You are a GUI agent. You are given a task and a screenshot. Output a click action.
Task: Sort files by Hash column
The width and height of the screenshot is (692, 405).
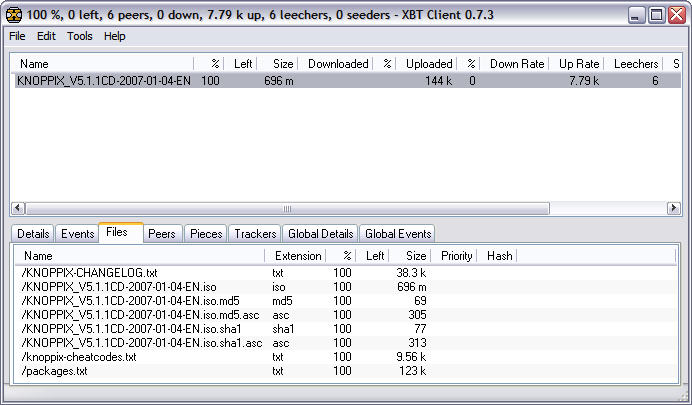coord(497,256)
